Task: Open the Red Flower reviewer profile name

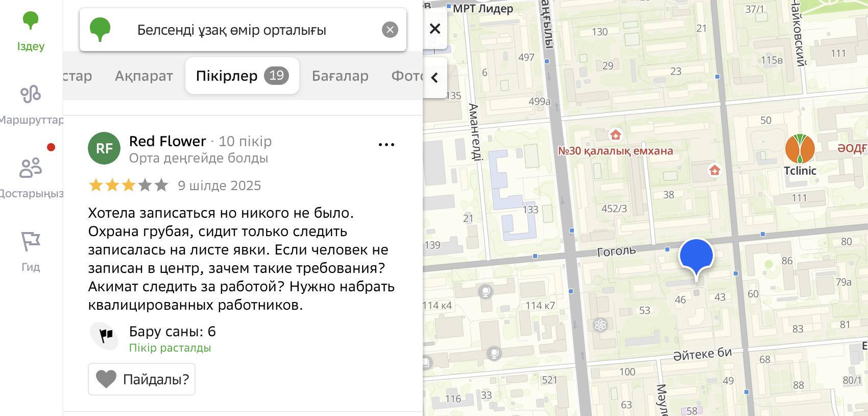Action: point(167,141)
